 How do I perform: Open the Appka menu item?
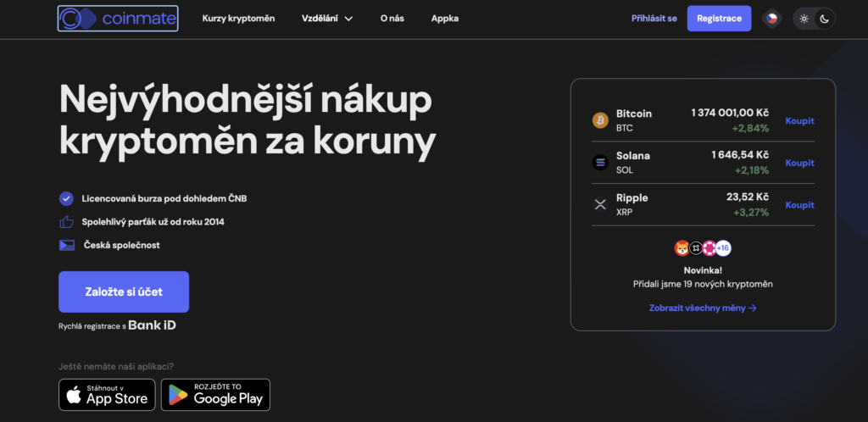point(445,19)
